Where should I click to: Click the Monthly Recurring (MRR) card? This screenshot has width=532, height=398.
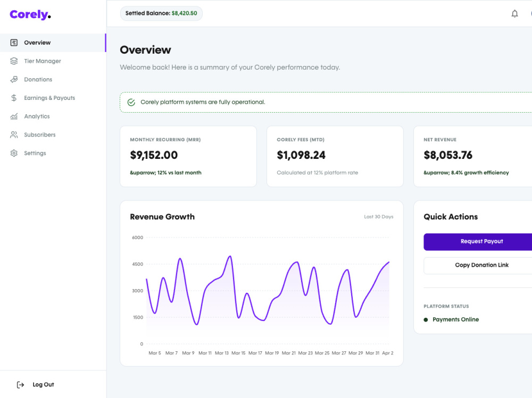pos(188,156)
